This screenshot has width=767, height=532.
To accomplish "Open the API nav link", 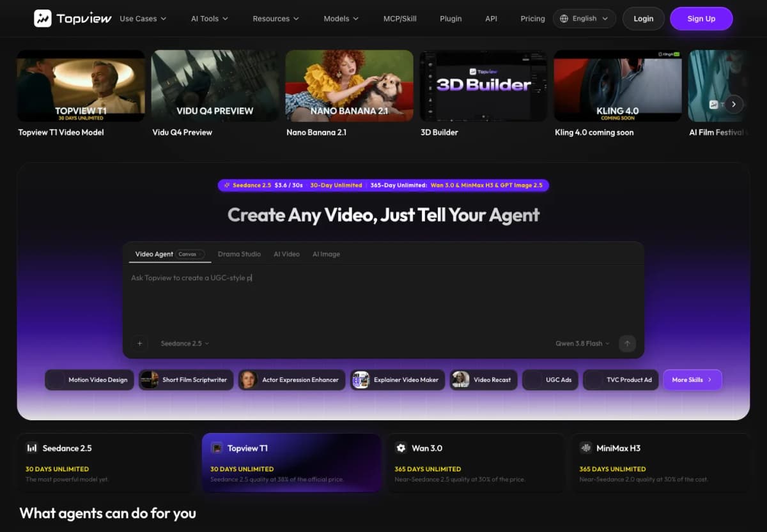I will tap(491, 19).
